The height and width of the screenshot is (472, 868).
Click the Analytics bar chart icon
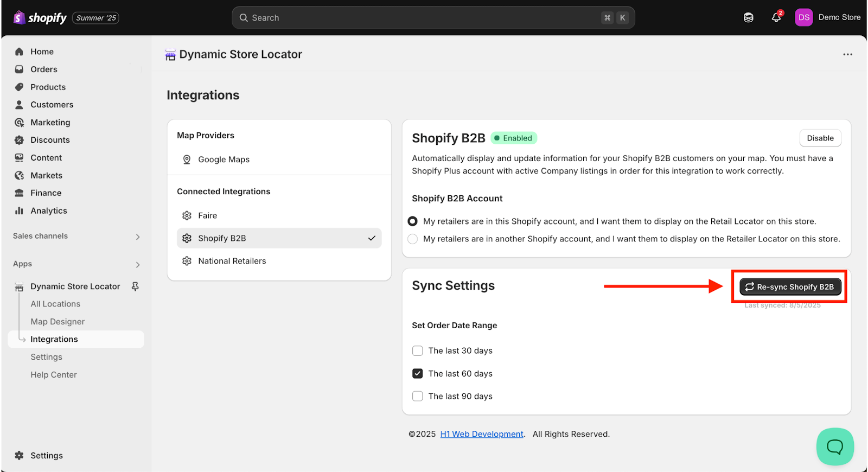point(20,211)
